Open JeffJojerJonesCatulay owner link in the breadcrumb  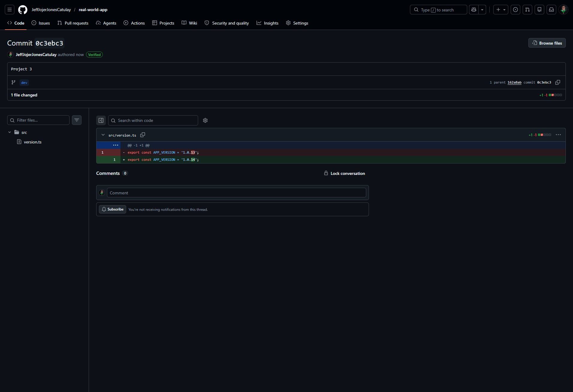[x=51, y=10]
